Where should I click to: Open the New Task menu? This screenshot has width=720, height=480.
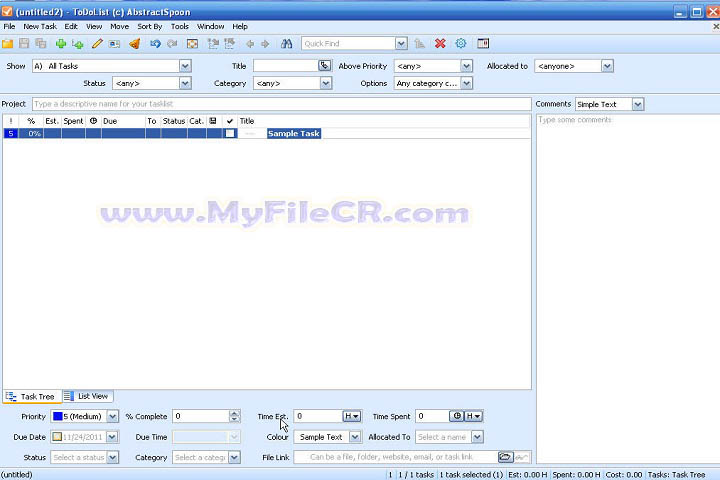40,27
